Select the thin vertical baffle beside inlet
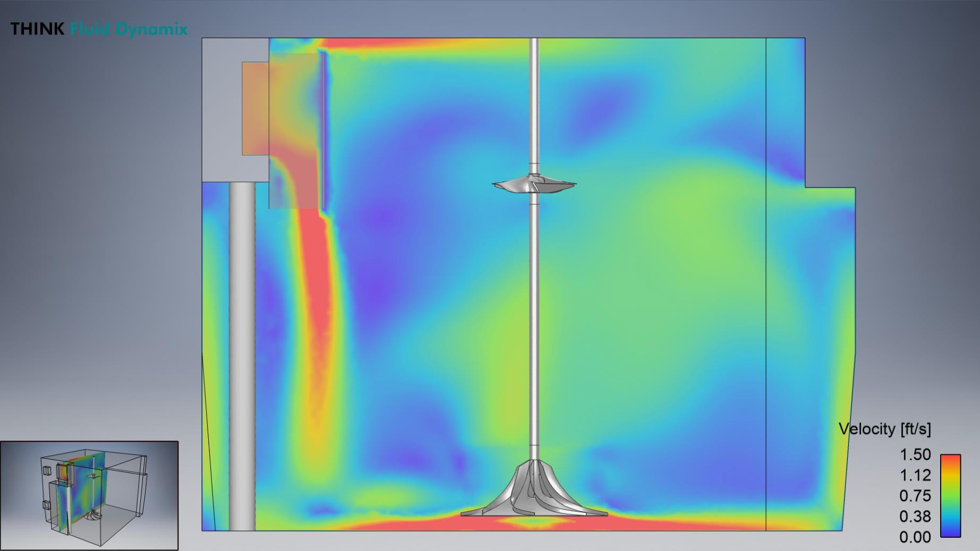 tap(323, 130)
